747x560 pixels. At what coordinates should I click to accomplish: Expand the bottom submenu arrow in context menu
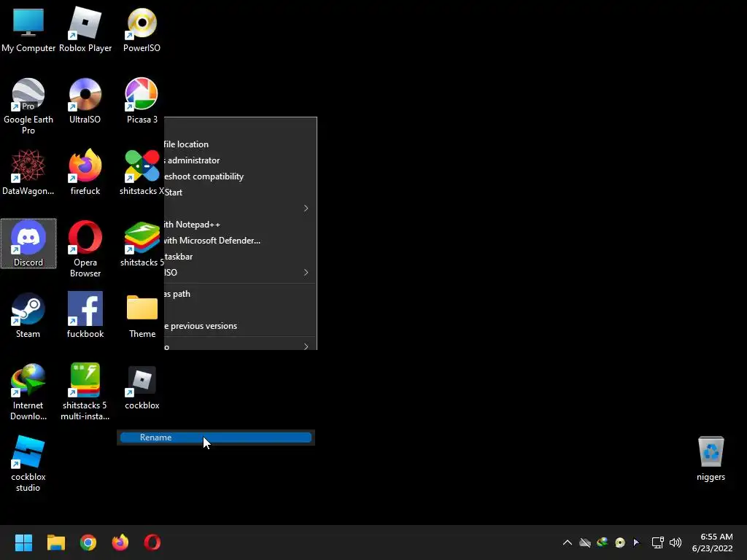coord(306,346)
